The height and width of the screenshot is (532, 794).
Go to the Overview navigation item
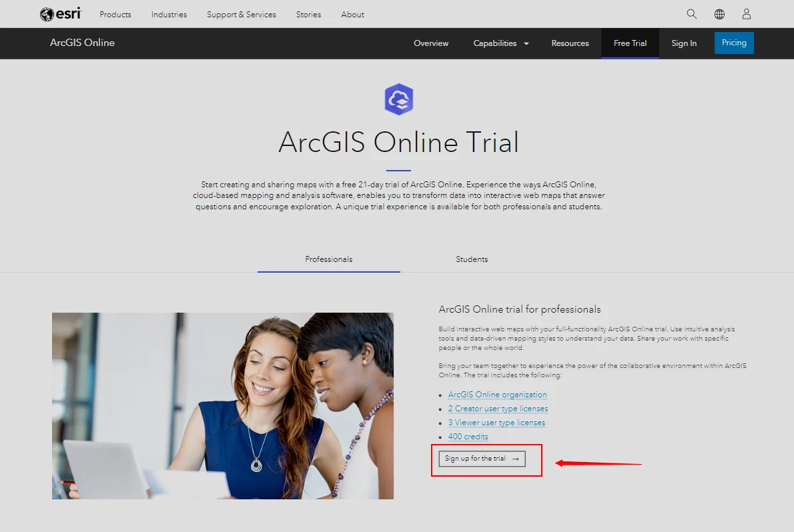point(431,43)
